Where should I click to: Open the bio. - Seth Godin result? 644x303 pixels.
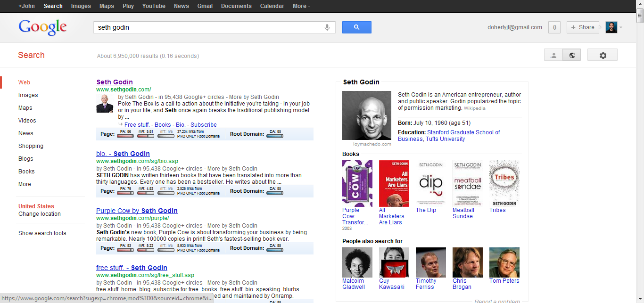click(123, 154)
